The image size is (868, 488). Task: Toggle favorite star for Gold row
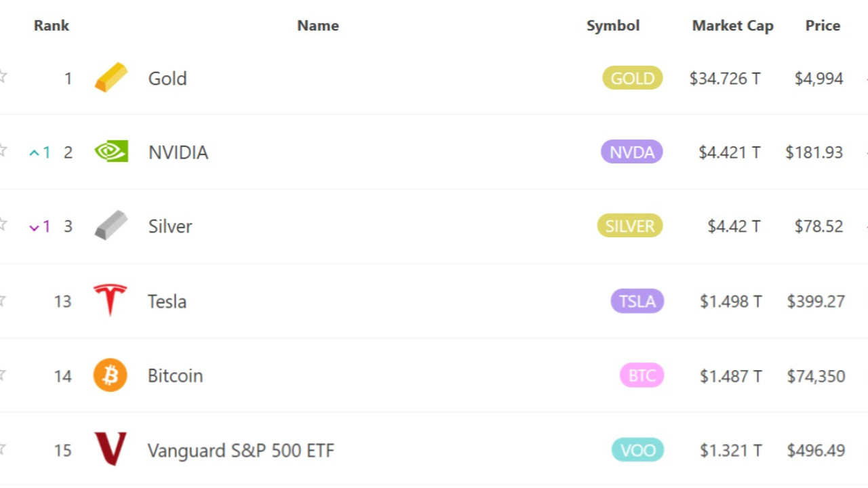click(3, 76)
